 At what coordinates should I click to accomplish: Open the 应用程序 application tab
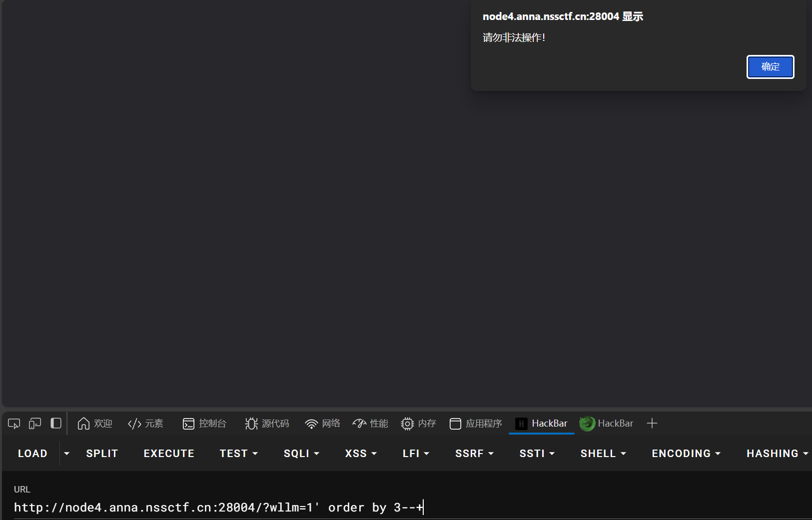pyautogui.click(x=476, y=424)
